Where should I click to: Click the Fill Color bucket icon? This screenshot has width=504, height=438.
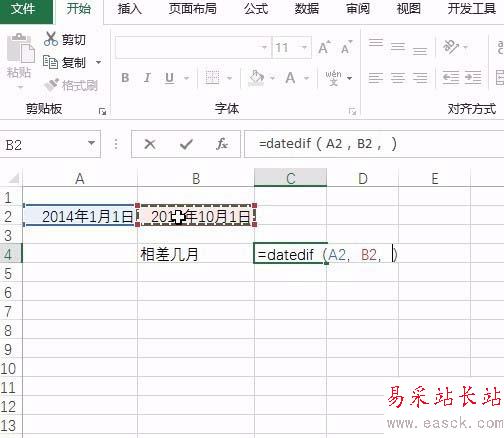256,78
